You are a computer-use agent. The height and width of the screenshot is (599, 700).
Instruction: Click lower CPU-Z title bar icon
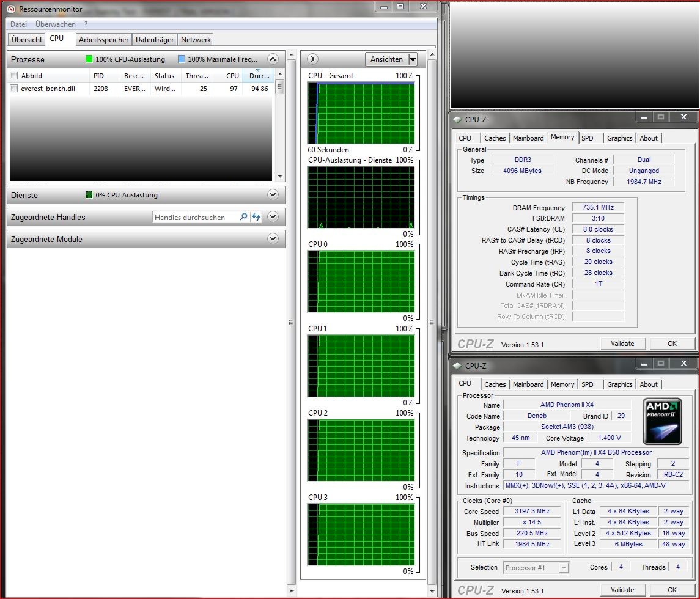pyautogui.click(x=457, y=366)
